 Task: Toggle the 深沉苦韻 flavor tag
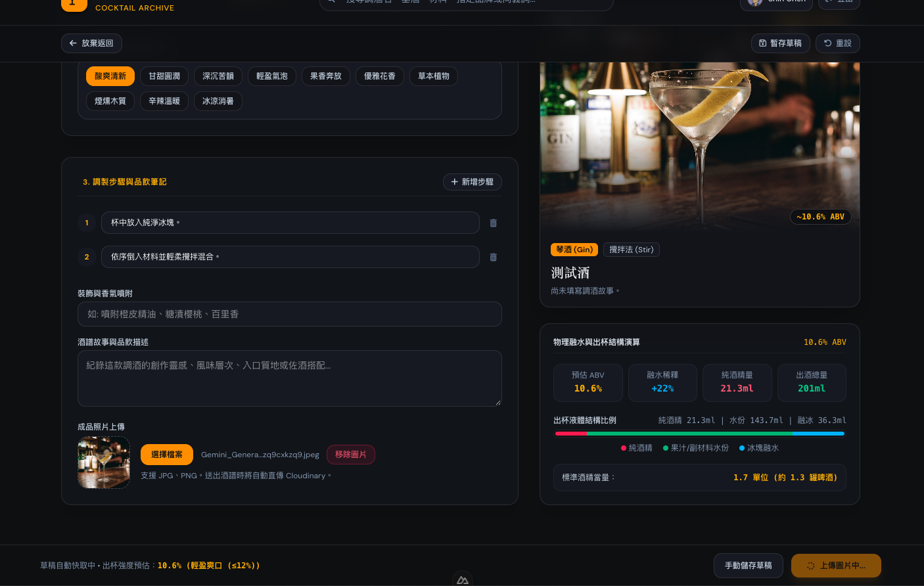[218, 76]
